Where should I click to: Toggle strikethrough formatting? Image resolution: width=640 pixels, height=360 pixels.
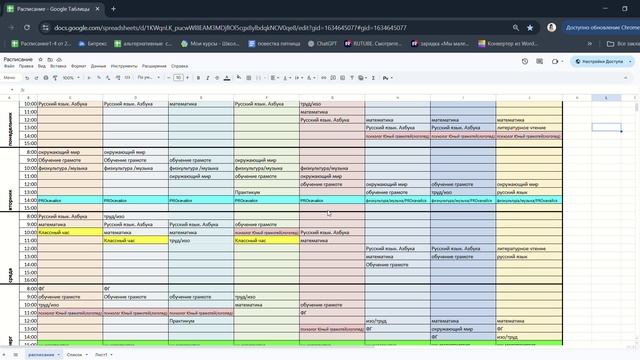217,78
